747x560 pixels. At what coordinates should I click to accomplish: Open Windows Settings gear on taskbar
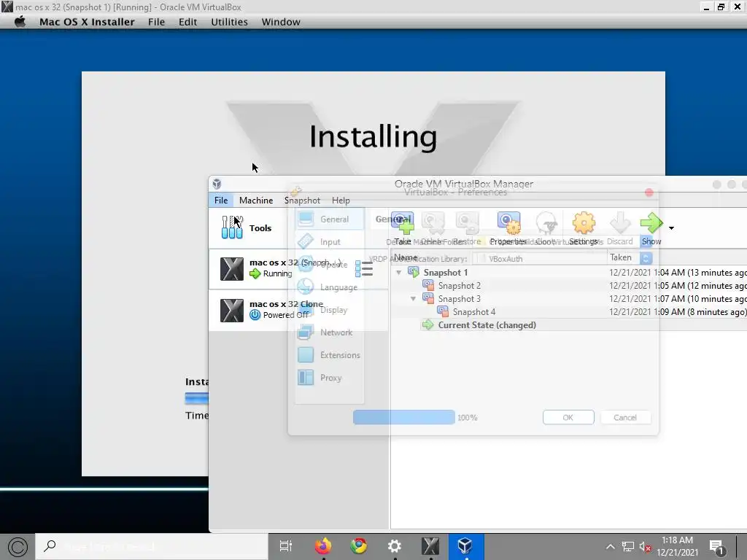395,546
